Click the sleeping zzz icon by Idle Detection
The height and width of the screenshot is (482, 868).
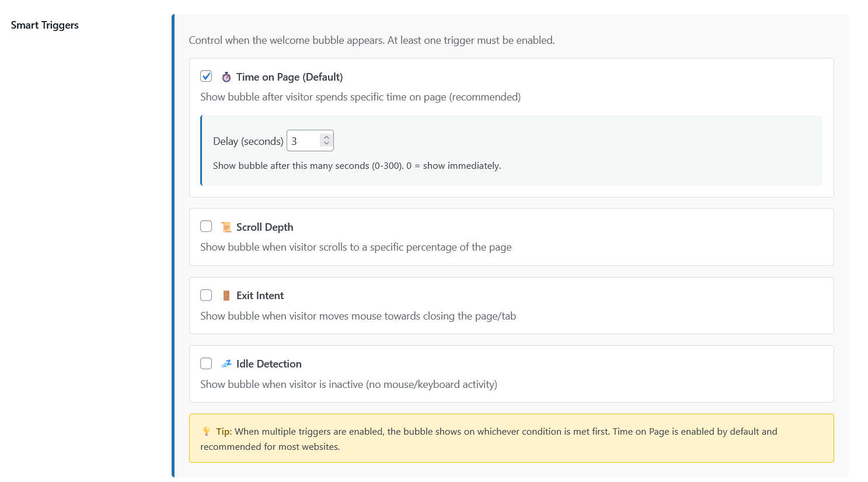coord(226,364)
